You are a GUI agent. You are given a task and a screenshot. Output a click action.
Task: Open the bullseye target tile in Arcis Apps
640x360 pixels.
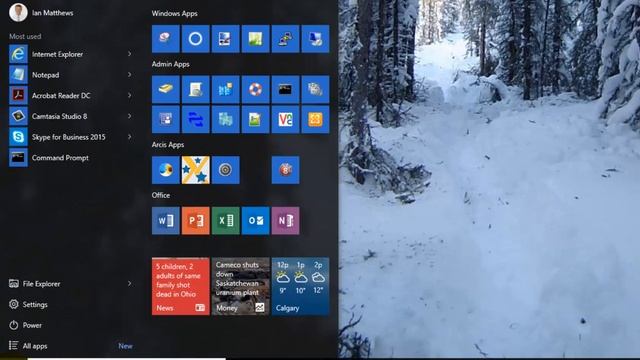pos(225,170)
